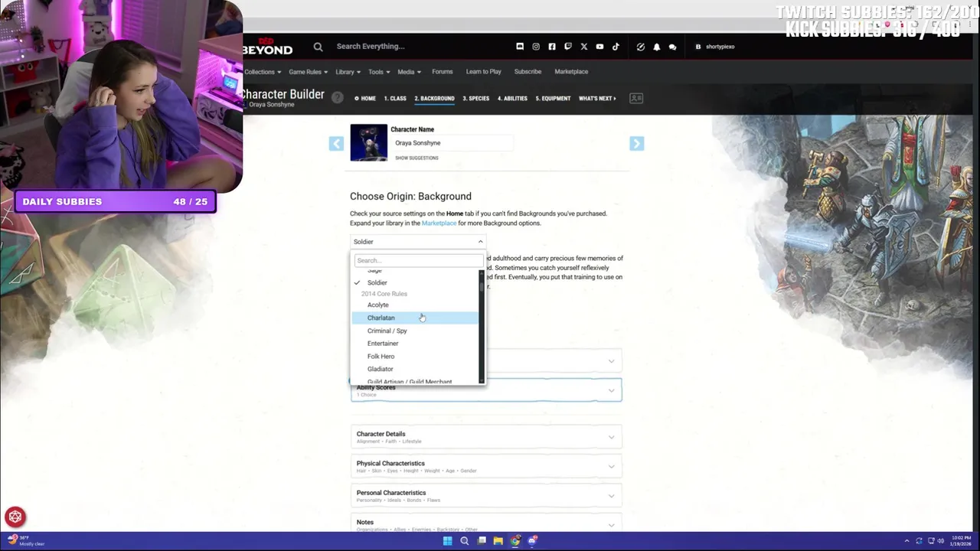Collapse the Soldier background dropdown
This screenshot has height=551, width=980.
417,242
